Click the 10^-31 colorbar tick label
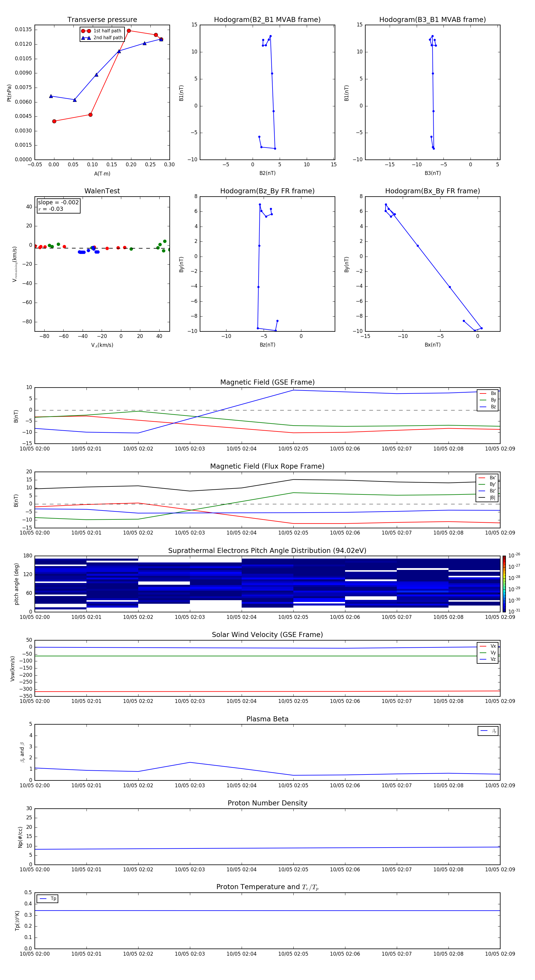Viewport: 535px width, 980px height. click(x=514, y=611)
